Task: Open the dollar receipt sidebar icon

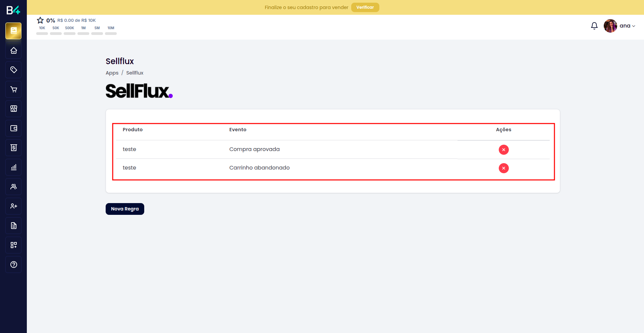Action: pos(13,148)
